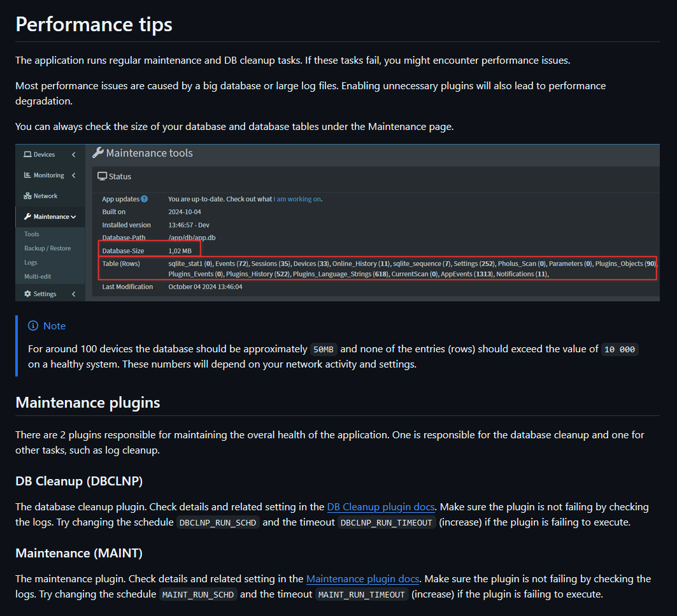The width and height of the screenshot is (677, 616).
Task: Click the Status monitor icon
Action: (102, 176)
